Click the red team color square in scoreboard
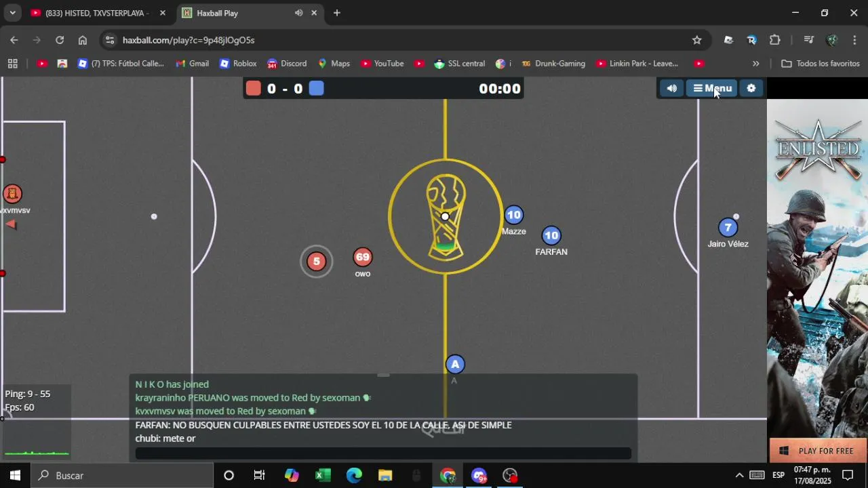Screen dimensions: 868x488 (x=254, y=88)
